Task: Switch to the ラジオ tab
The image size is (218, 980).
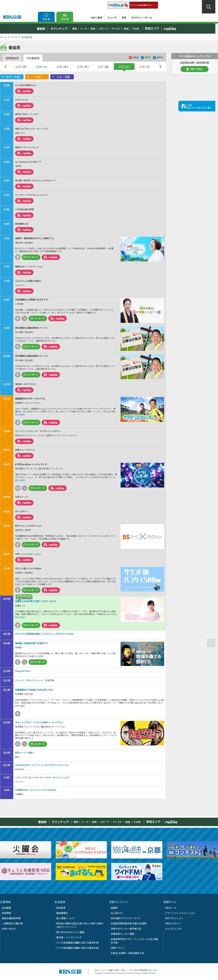Action: [x=65, y=17]
